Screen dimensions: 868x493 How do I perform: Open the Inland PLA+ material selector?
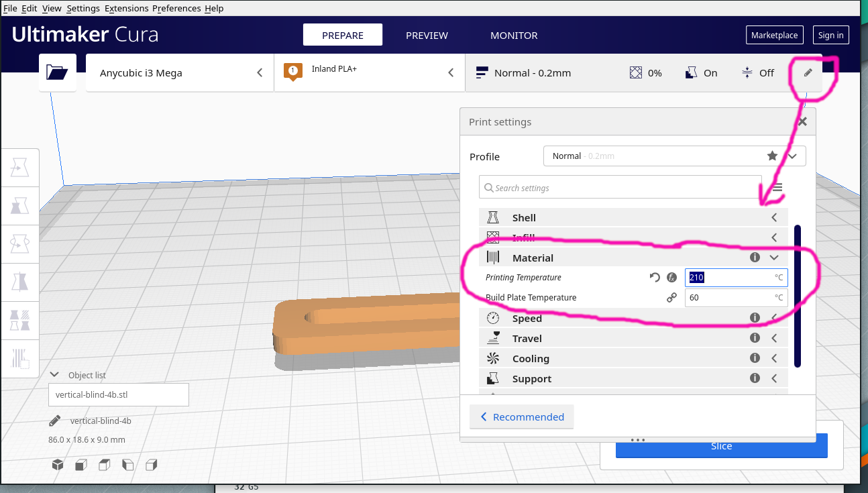coord(370,72)
